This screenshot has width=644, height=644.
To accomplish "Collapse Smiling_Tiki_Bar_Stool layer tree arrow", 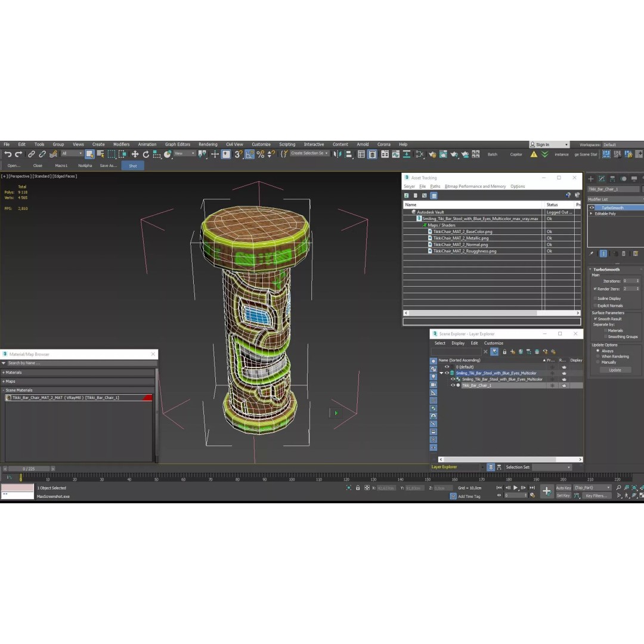I will click(x=441, y=373).
